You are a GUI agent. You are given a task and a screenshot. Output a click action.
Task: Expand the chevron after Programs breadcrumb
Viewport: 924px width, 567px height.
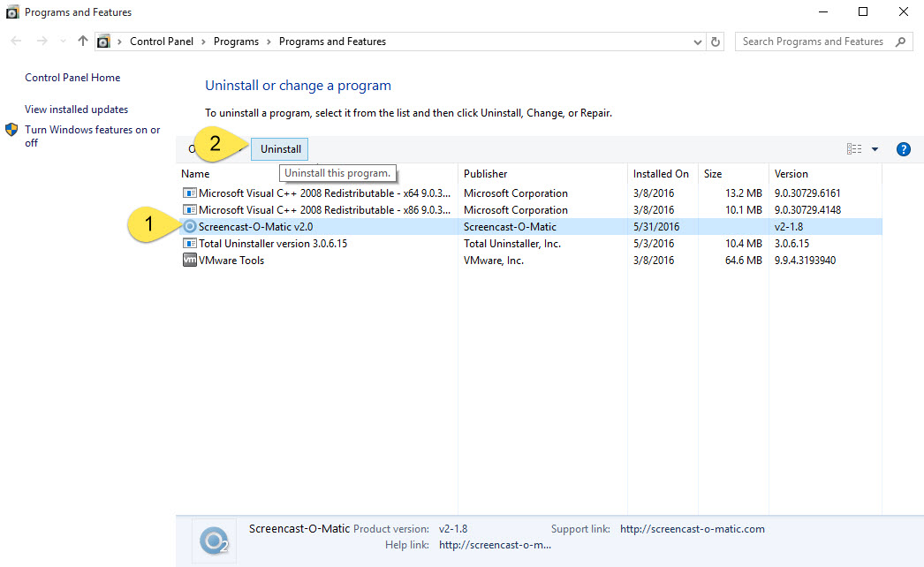(269, 42)
